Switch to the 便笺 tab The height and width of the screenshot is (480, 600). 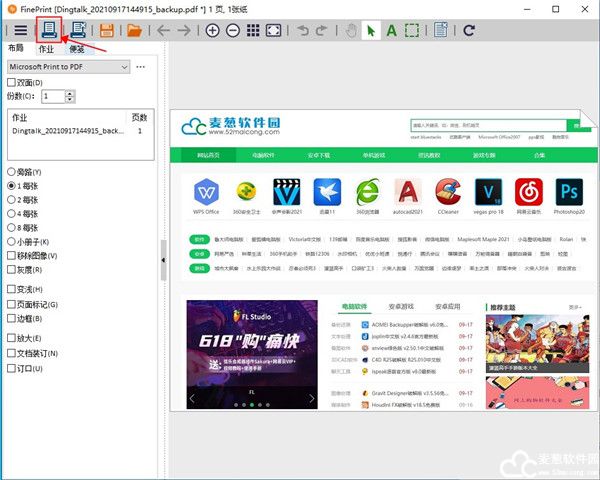click(x=76, y=48)
